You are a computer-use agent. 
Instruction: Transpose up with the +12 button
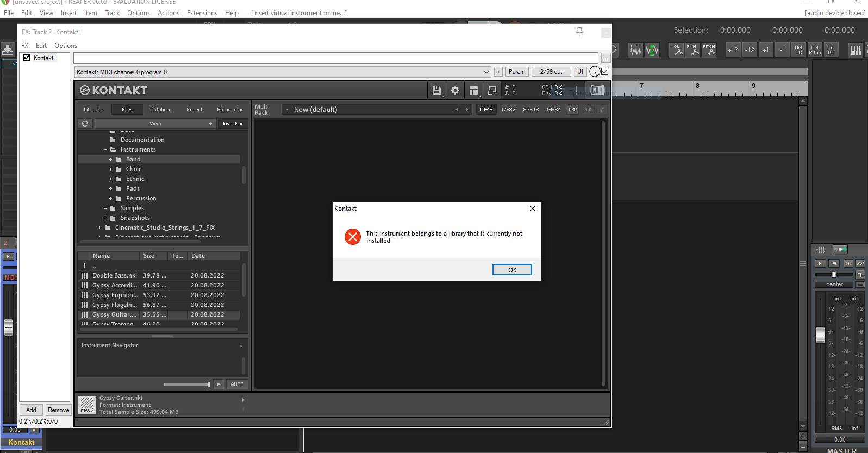coord(733,50)
